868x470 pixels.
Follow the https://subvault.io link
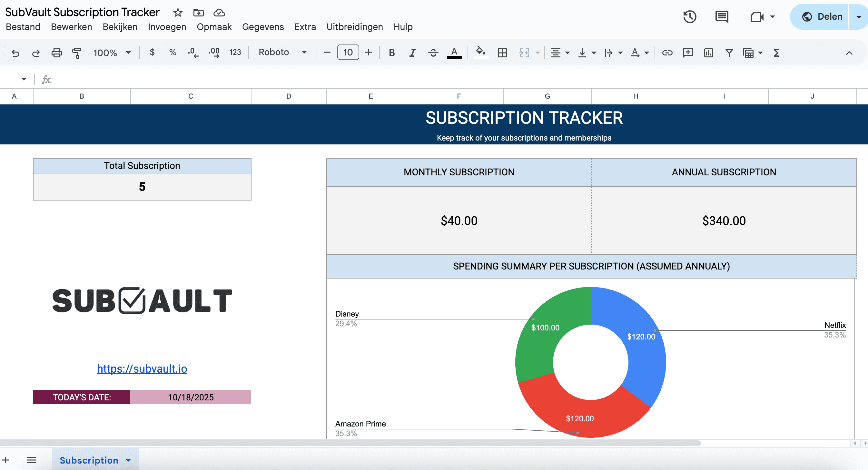point(142,368)
